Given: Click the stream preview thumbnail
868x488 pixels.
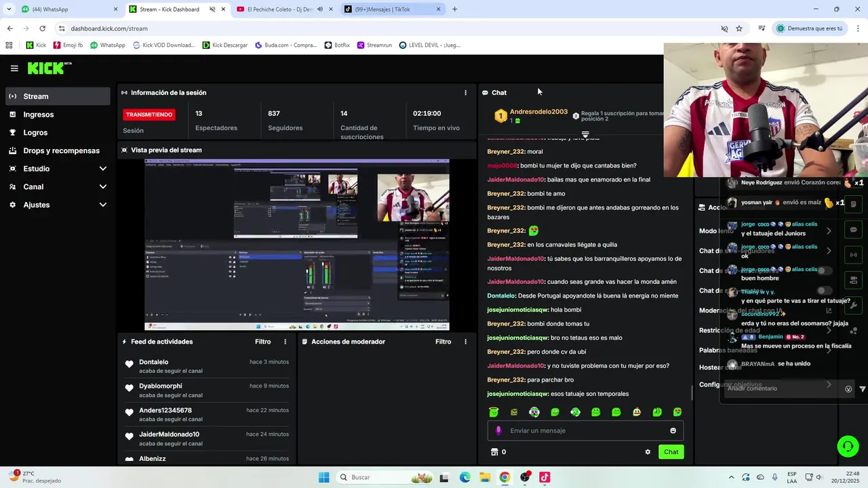Looking at the screenshot, I should 297,245.
